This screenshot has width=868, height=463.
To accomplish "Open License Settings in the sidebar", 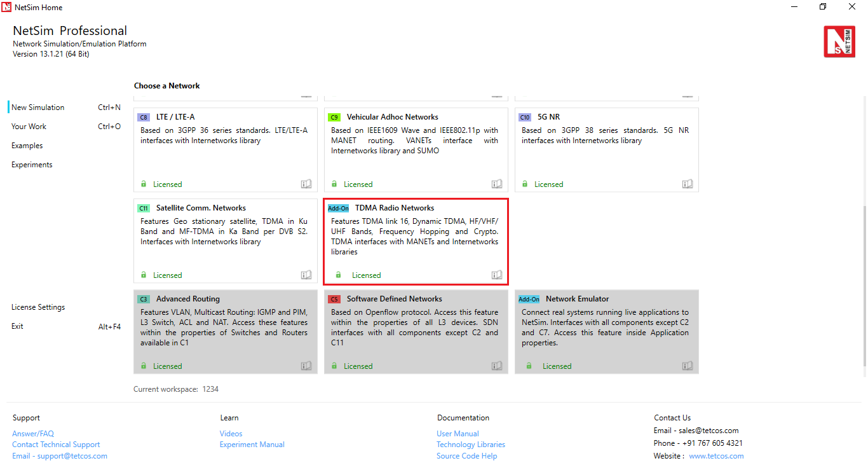I will (x=38, y=307).
